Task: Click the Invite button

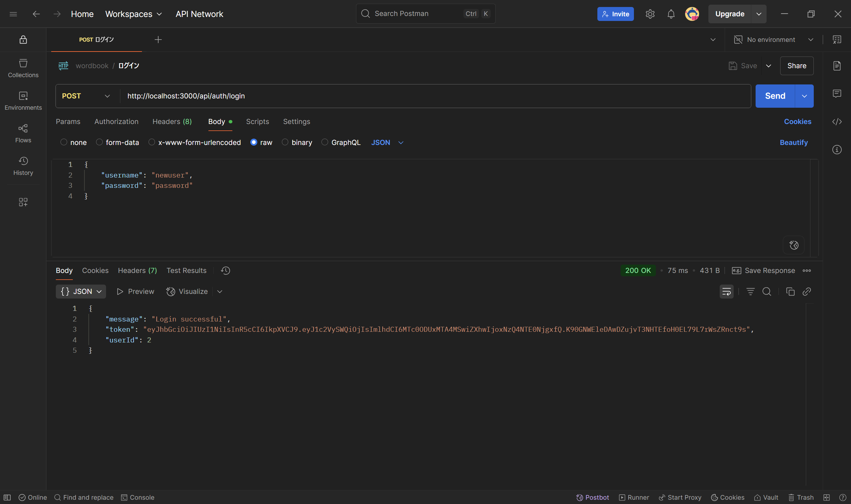Action: pos(615,14)
